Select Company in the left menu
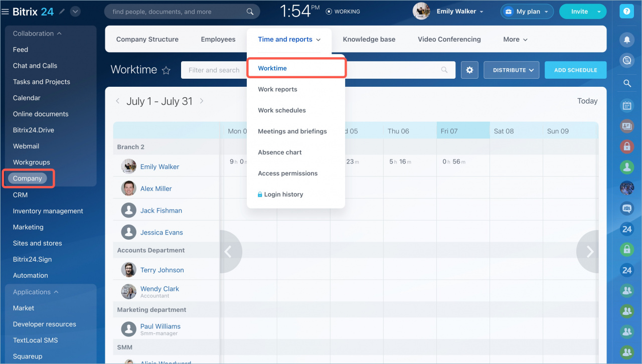Viewport: 642px width, 364px height. pyautogui.click(x=28, y=178)
